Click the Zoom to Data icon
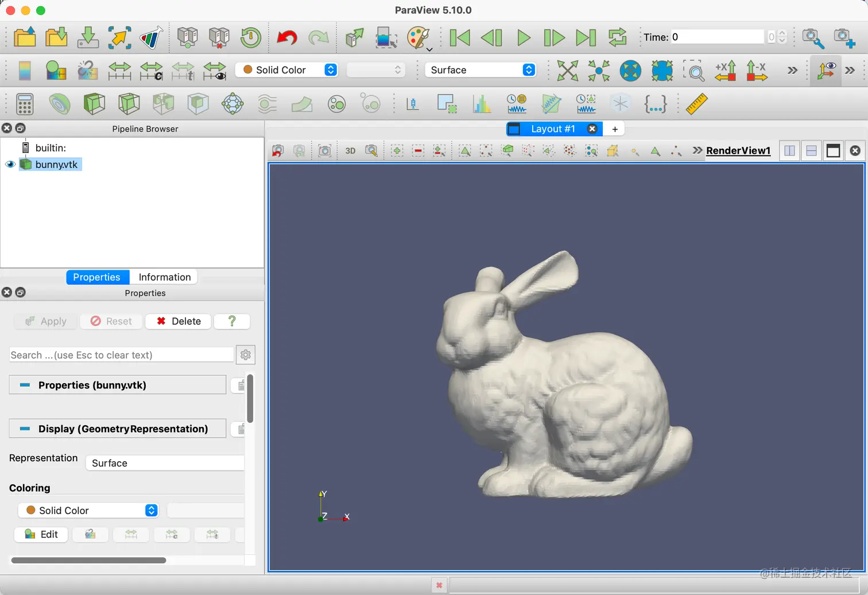The image size is (868, 595). (599, 71)
